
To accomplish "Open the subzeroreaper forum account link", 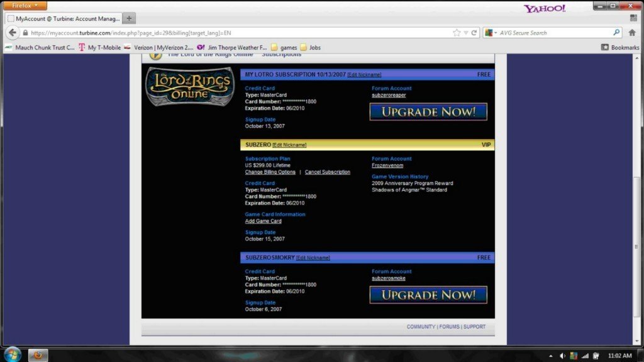I will pyautogui.click(x=389, y=95).
